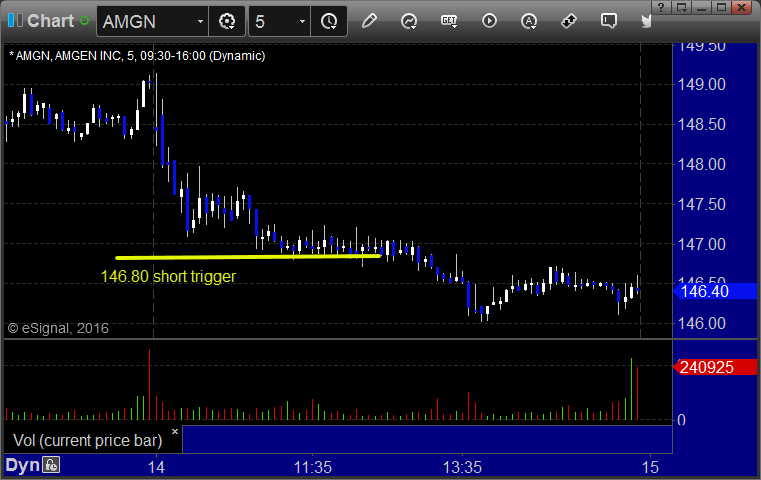Click the 13:35 time axis label

tap(463, 467)
